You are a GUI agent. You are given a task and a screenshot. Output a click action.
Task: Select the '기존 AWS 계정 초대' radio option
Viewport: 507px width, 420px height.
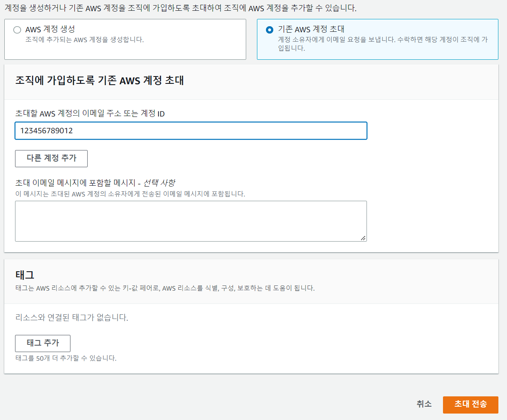tap(269, 30)
